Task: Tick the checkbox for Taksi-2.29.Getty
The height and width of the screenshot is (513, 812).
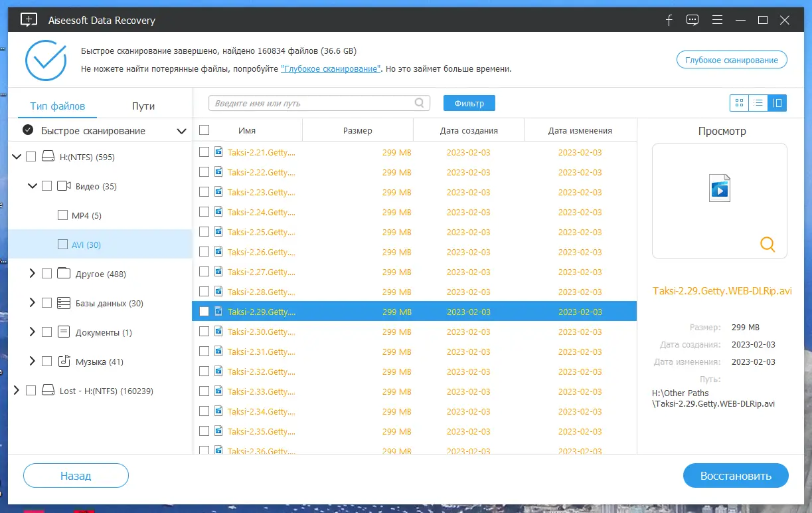Action: tap(204, 312)
